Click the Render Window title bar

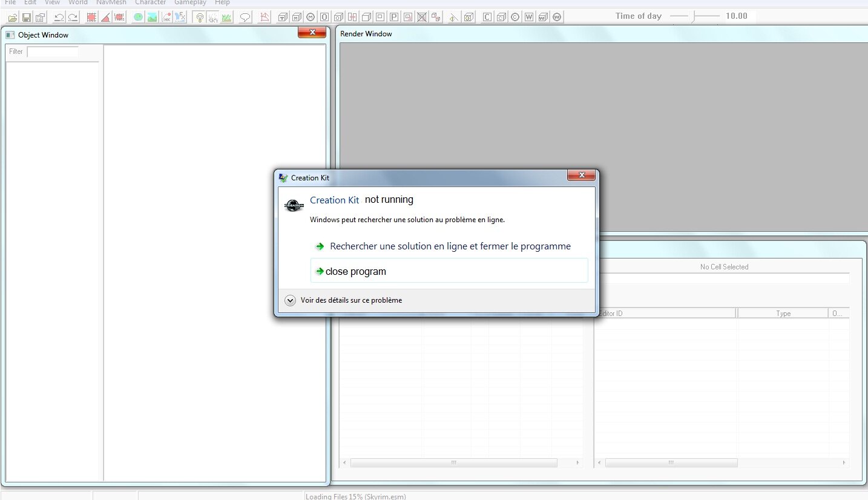click(603, 34)
